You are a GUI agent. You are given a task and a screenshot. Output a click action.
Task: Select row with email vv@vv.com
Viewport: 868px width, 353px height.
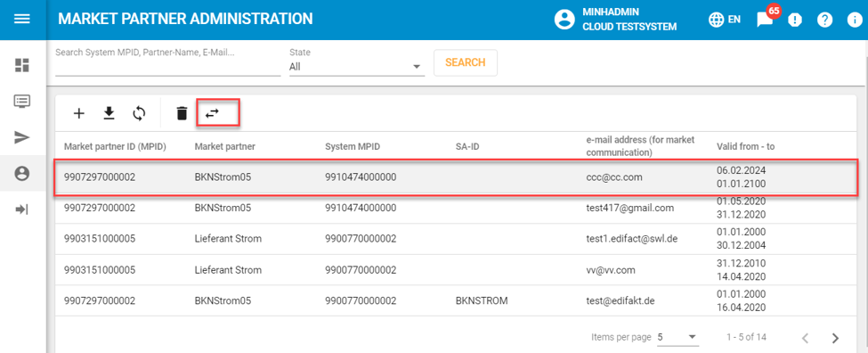456,270
